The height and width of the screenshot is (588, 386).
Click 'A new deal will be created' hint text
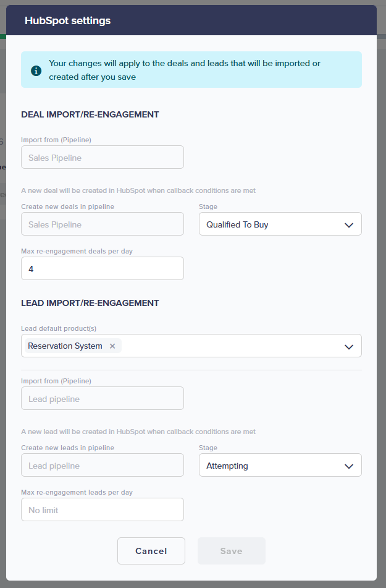138,190
